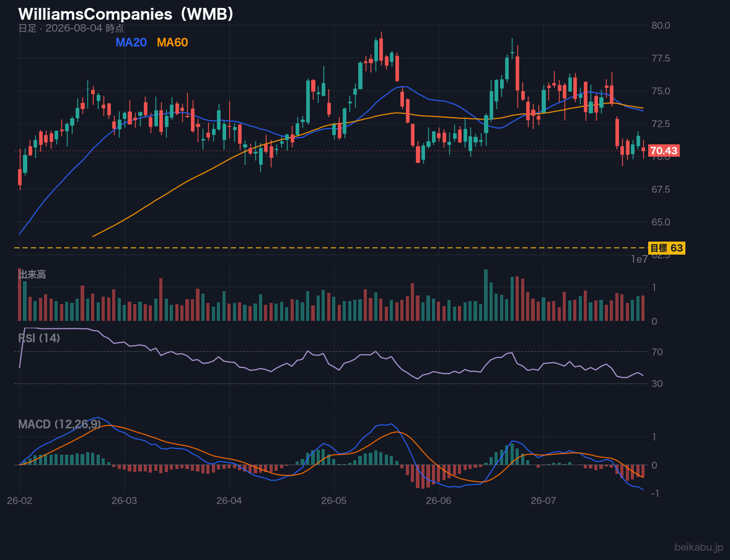Click the 26-06 date axis label
730x560 pixels.
coord(439,501)
